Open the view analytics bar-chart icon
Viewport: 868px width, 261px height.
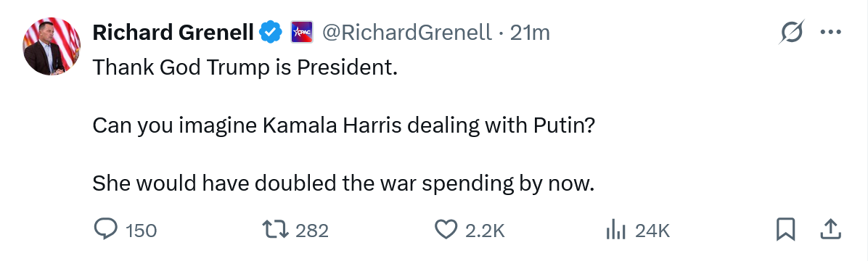click(616, 229)
